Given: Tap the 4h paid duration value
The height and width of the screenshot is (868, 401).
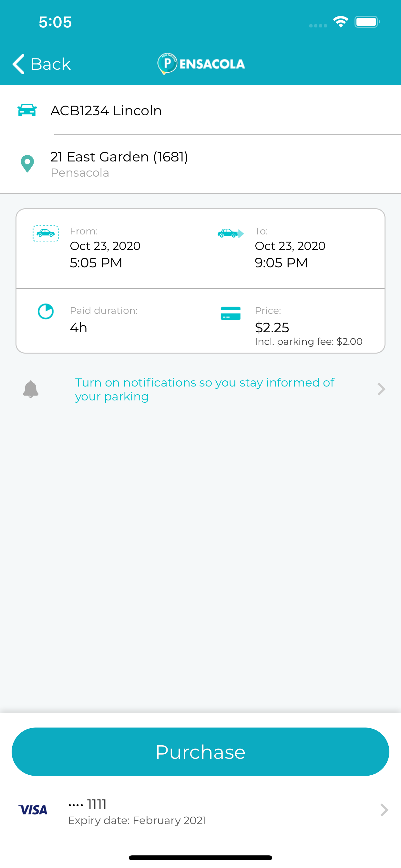Looking at the screenshot, I should click(78, 327).
